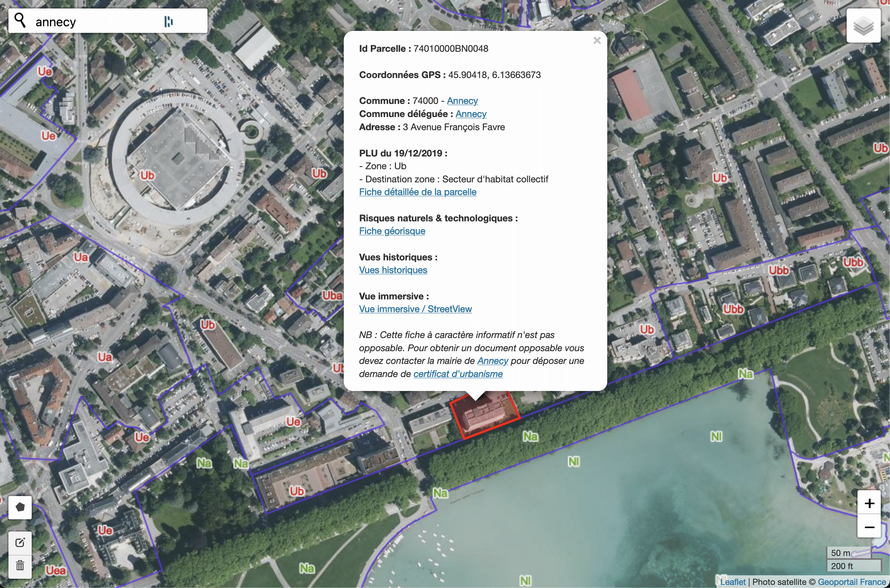The image size is (890, 588).
Task: Open the Annecy commune link
Action: (462, 101)
